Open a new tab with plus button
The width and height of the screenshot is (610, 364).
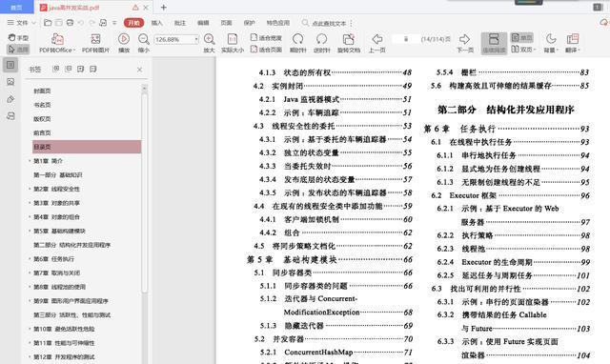click(x=164, y=8)
